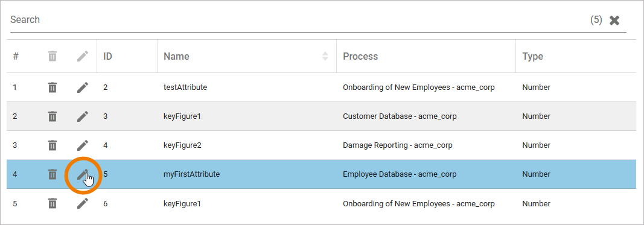Sort table by Name column arrows
Viewport: 644px width, 225px height.
click(x=325, y=56)
